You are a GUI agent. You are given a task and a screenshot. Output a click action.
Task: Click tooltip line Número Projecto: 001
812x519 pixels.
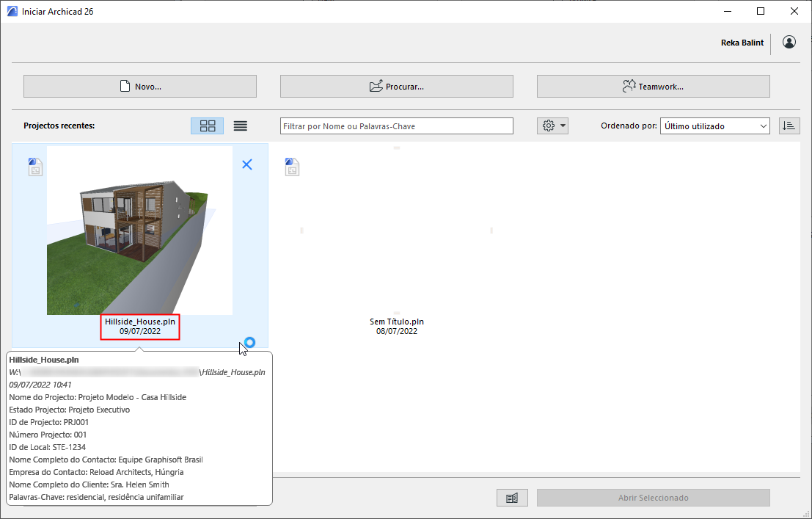tap(48, 435)
